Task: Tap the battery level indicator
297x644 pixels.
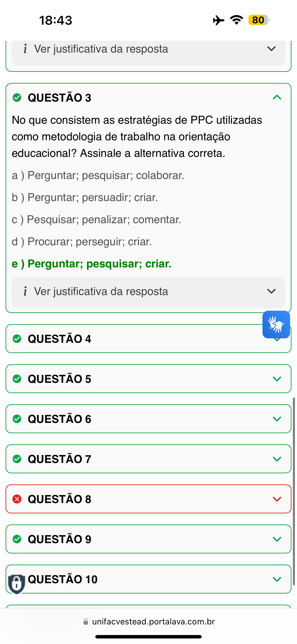Action: pos(259,20)
